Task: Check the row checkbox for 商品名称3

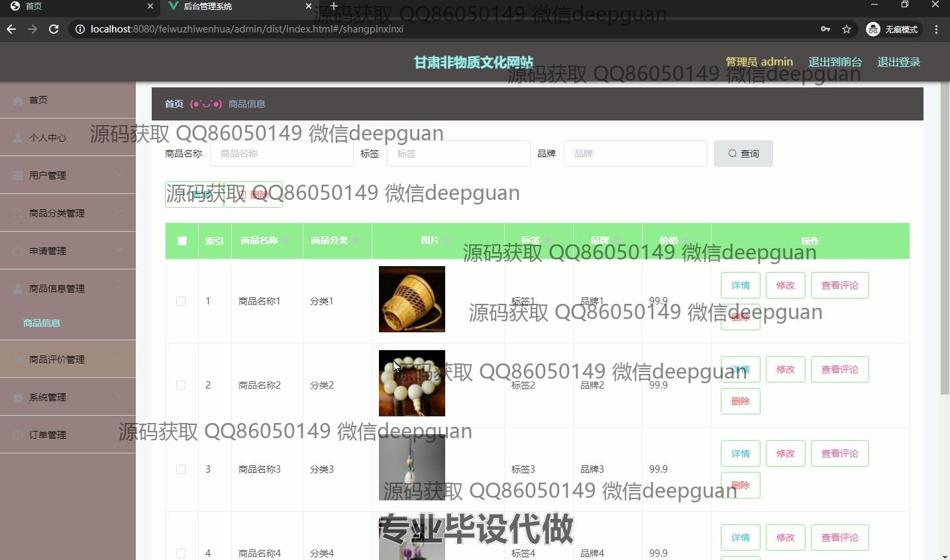Action: click(181, 469)
